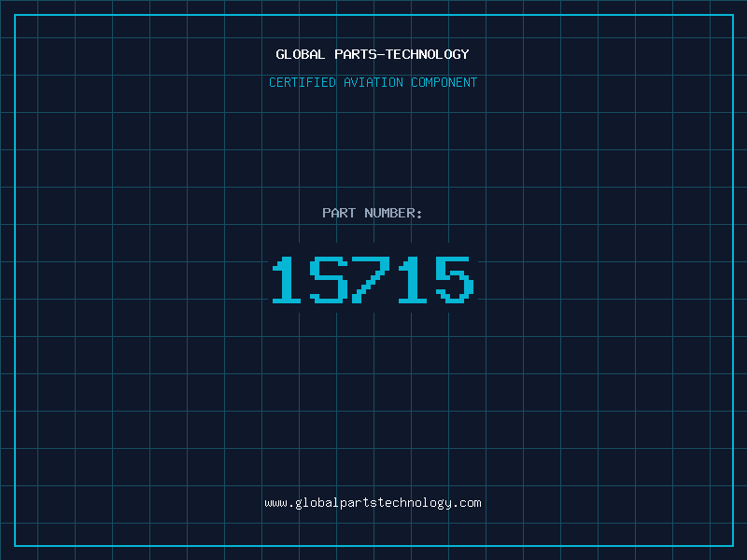This screenshot has width=747, height=560.
Task: Select the part number 15715
Action: pos(373,279)
